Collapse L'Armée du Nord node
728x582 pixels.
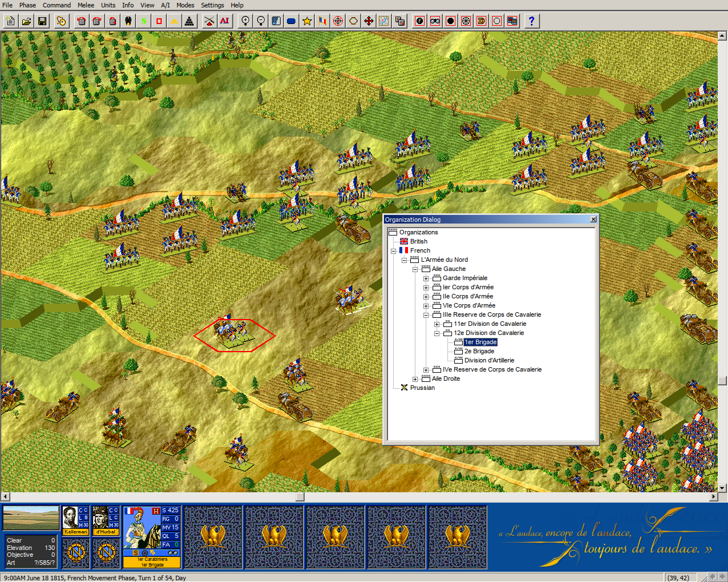(404, 260)
